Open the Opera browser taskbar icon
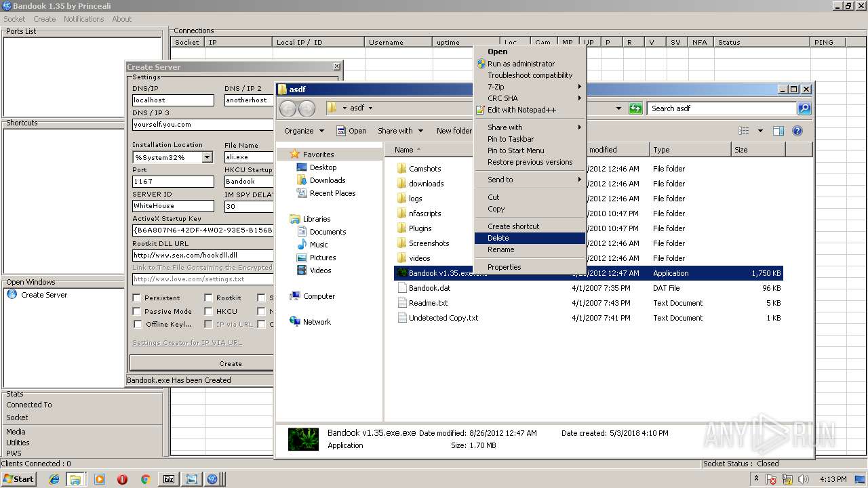This screenshot has height=488, width=868. [x=122, y=479]
